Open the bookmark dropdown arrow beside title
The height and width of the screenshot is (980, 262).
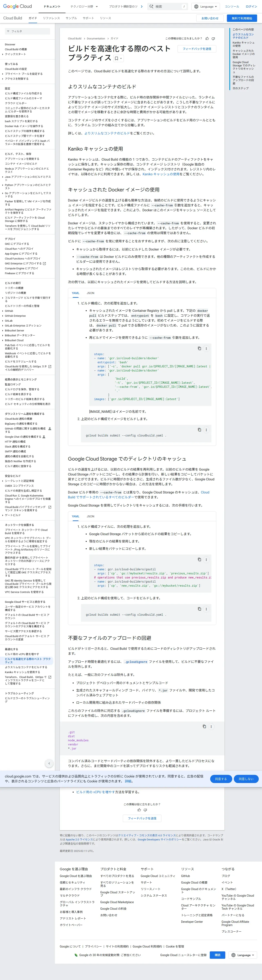coord(121,59)
